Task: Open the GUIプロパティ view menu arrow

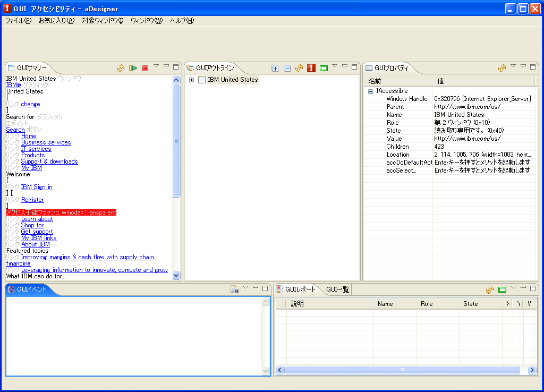Action: pyautogui.click(x=513, y=65)
